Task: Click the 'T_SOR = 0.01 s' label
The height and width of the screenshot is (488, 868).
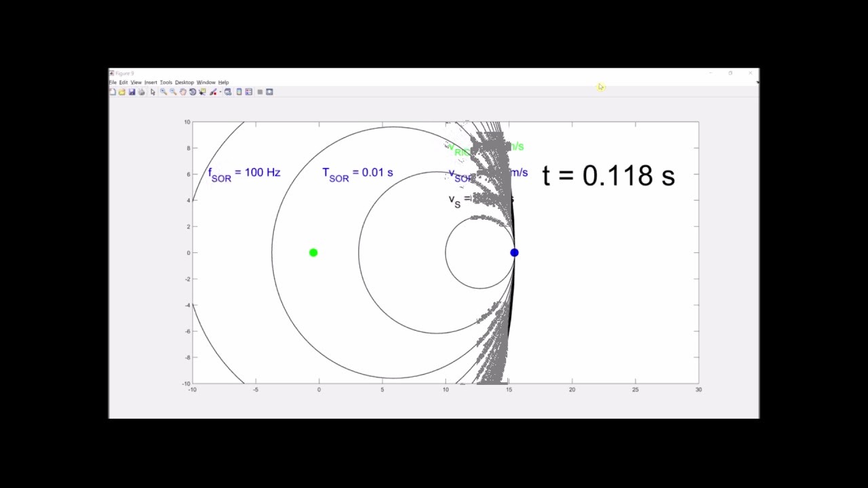Action: [357, 174]
